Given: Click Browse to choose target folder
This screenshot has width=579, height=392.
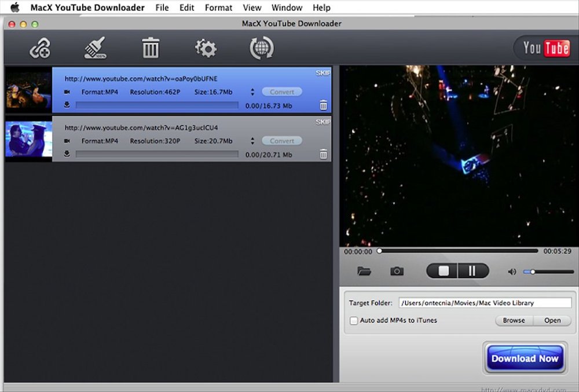Looking at the screenshot, I should (513, 320).
